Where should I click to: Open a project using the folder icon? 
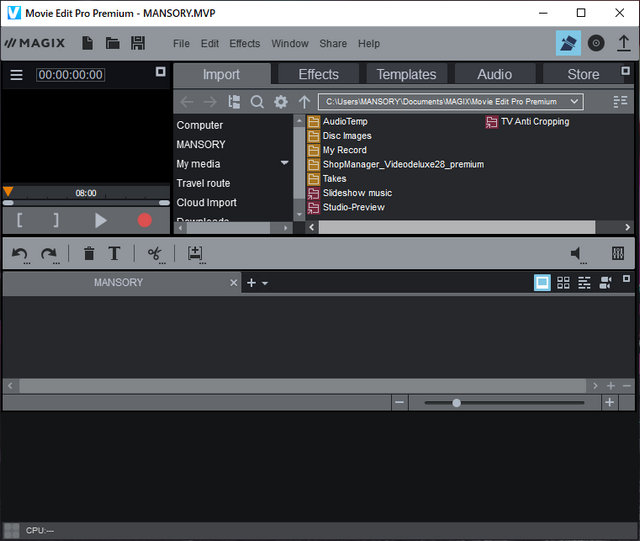pos(113,43)
